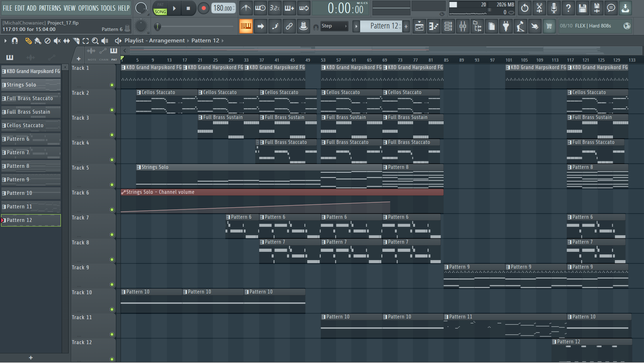Select the Mute speaker tool
Viewport: 644px width, 363px height.
(57, 41)
